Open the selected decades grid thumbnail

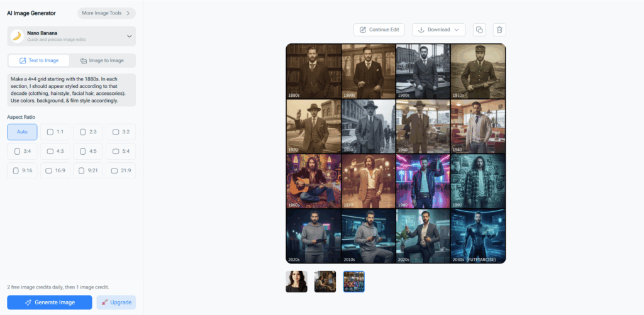pos(354,282)
